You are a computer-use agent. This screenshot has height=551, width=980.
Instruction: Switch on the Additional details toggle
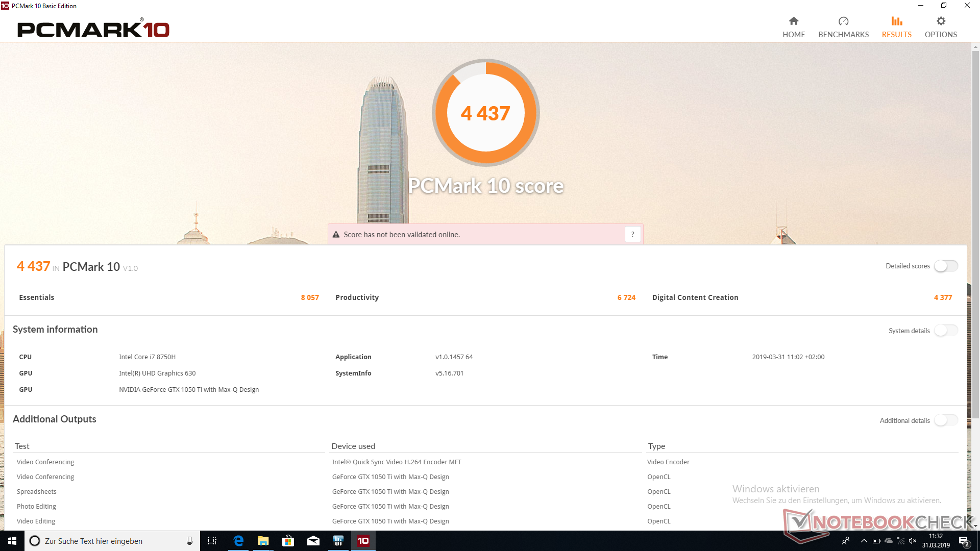tap(946, 420)
